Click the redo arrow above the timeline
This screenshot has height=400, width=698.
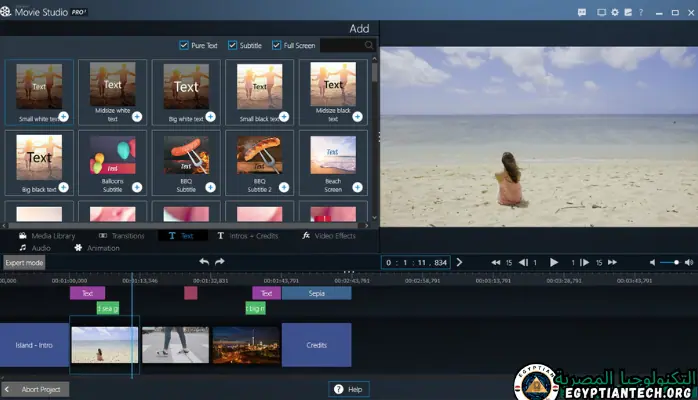click(220, 262)
